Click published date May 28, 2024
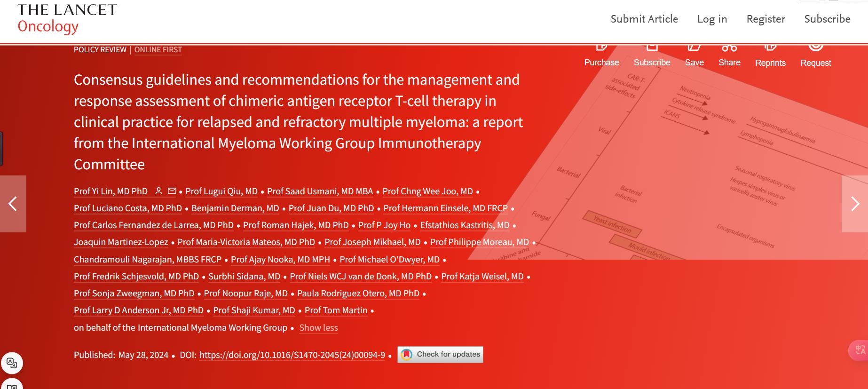868x389 pixels. 143,355
